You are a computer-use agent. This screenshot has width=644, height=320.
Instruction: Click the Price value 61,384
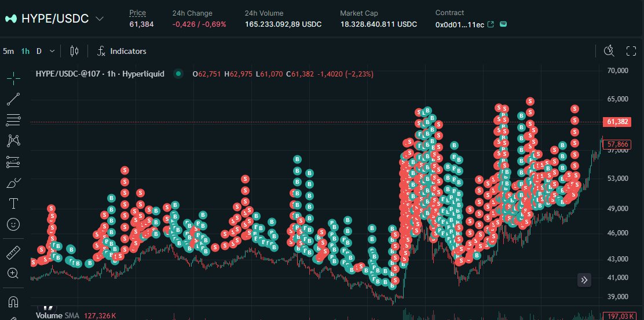[x=141, y=24]
